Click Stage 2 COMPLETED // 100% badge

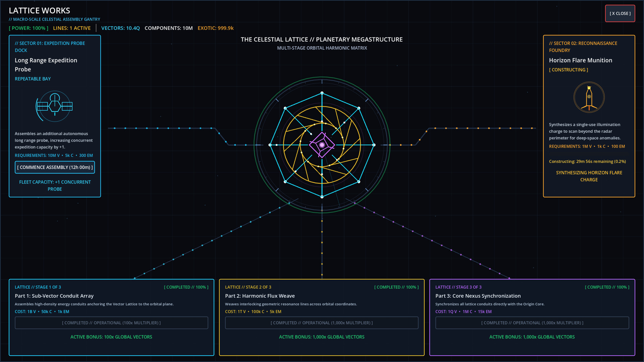tap(396, 287)
